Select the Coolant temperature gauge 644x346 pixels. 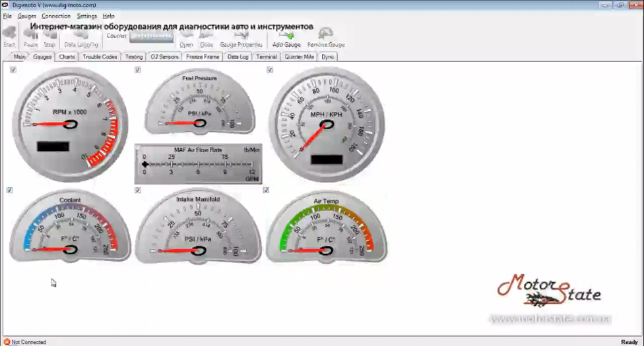tap(70, 226)
